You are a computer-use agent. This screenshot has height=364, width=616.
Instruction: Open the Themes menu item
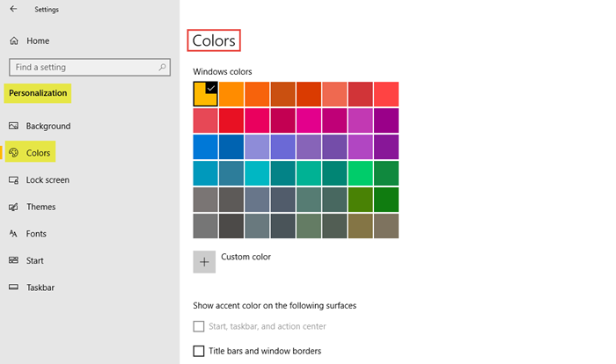pos(40,207)
